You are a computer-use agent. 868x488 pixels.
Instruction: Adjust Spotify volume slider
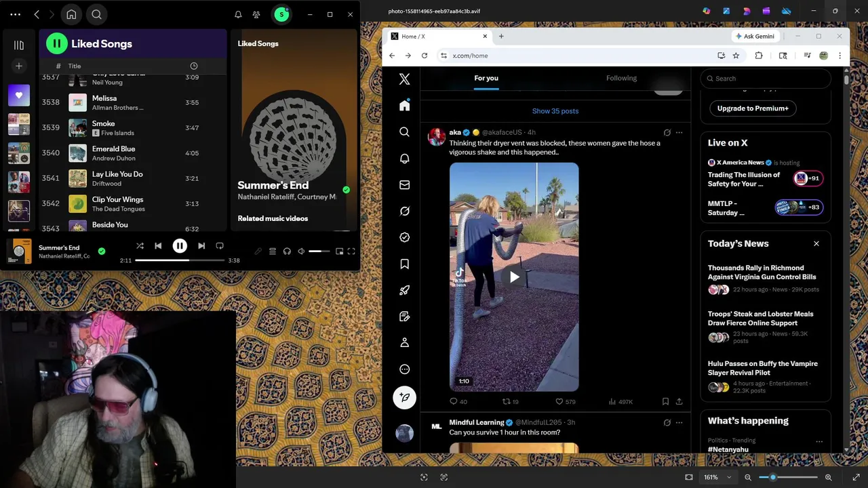pyautogui.click(x=319, y=251)
